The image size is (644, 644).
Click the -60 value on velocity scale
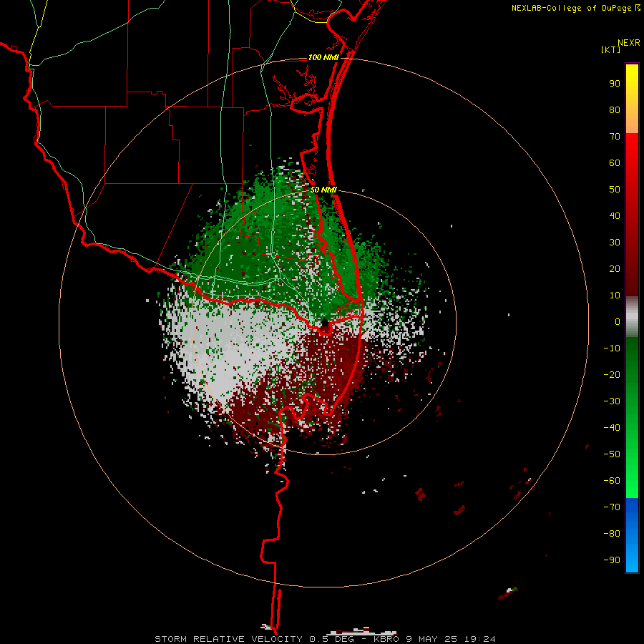pyautogui.click(x=612, y=481)
